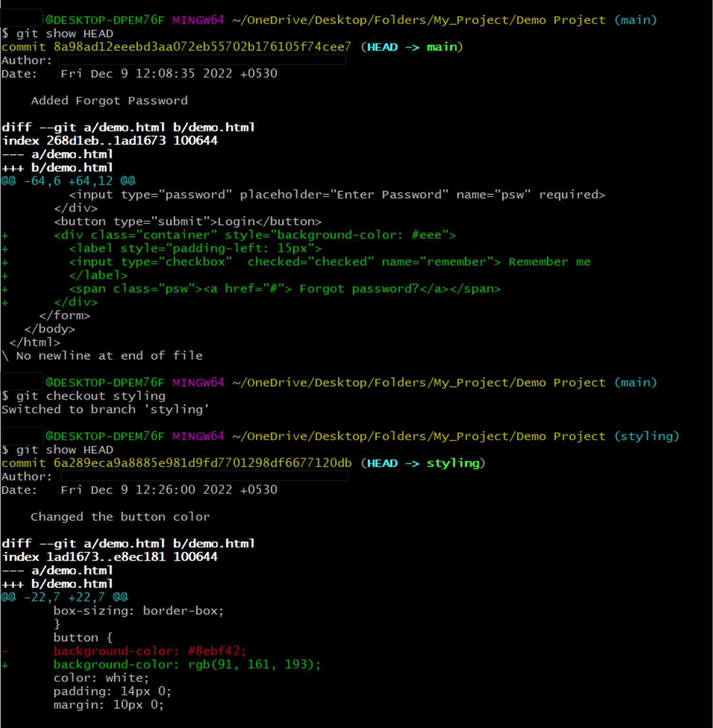
Task: Select the commit message 'Added Forgot Password'
Action: (110, 100)
